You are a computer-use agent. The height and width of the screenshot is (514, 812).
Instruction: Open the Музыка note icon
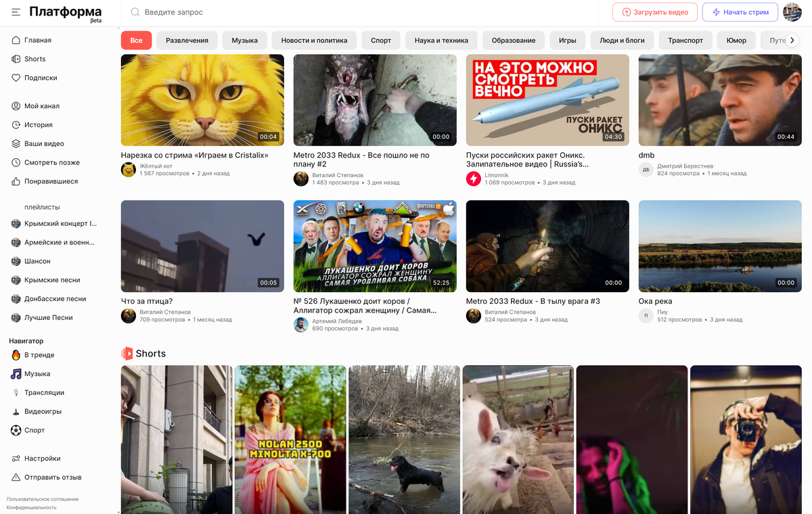coord(16,374)
